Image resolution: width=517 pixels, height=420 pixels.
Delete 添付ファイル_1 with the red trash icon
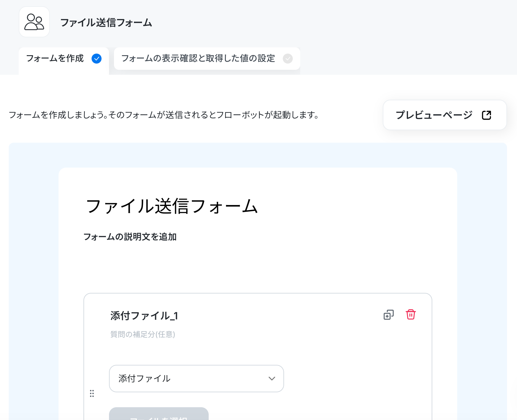coord(411,314)
